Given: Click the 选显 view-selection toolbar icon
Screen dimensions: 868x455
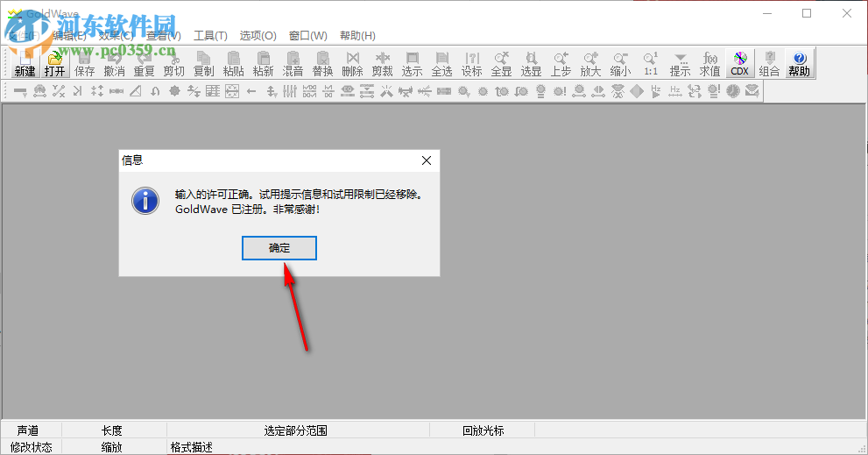Looking at the screenshot, I should (531, 64).
